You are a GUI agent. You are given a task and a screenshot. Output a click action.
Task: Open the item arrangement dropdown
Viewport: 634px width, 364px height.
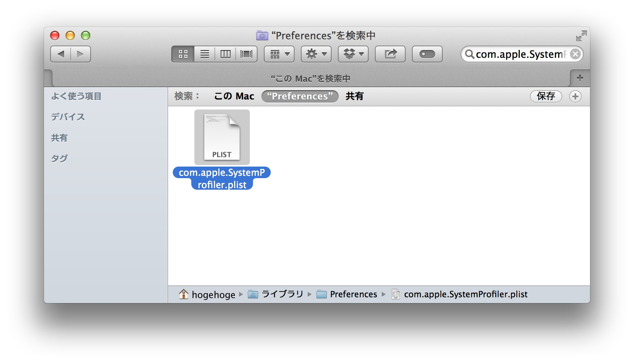click(279, 54)
